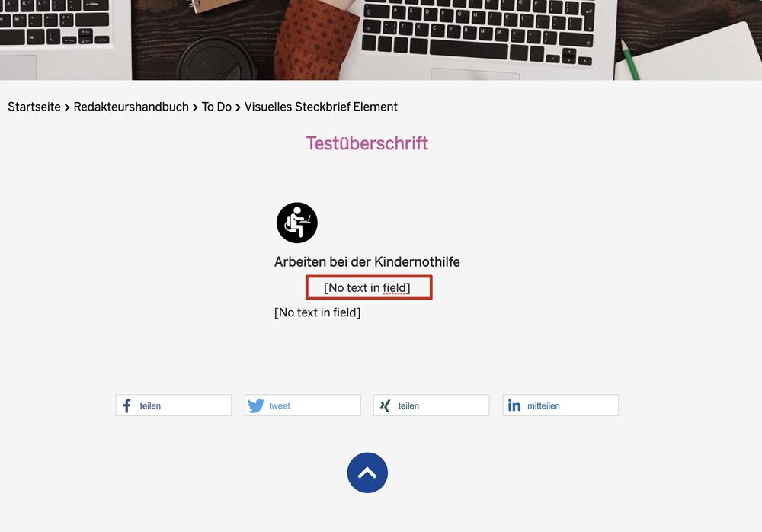Click the Twitter bird icon
Image resolution: width=762 pixels, height=532 pixels.
[256, 405]
